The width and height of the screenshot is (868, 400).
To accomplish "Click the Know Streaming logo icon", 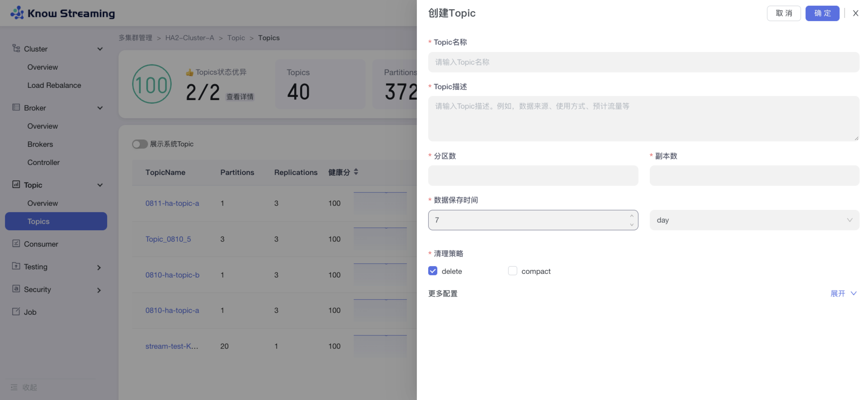I will click(17, 13).
